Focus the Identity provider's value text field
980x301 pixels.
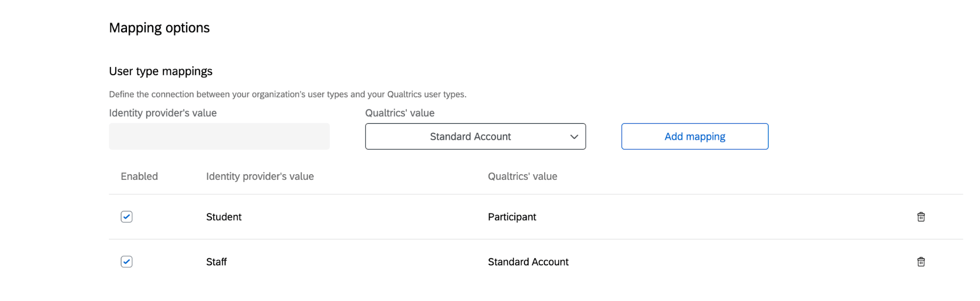(219, 137)
